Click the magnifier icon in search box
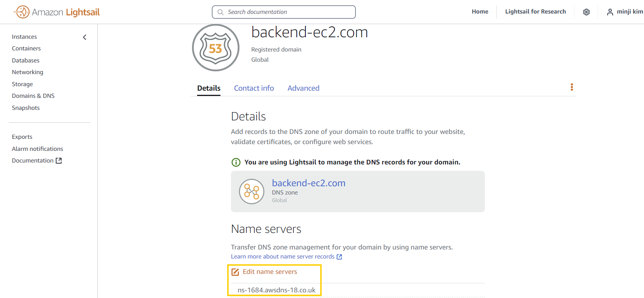This screenshot has width=644, height=298. 220,12
